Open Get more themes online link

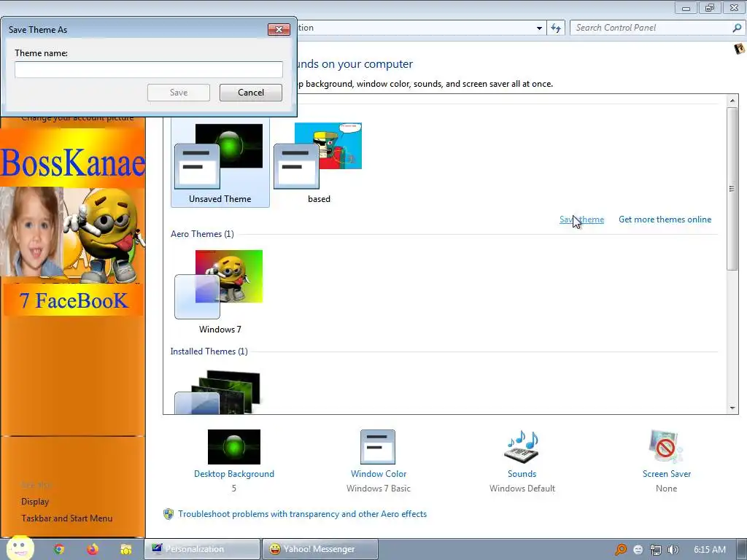click(665, 219)
